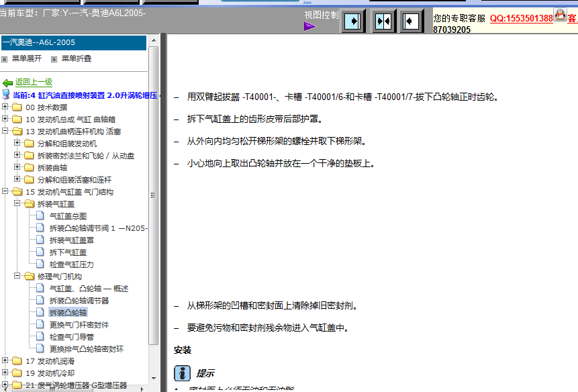Click the purple arrow under 视图控制

click(x=310, y=27)
